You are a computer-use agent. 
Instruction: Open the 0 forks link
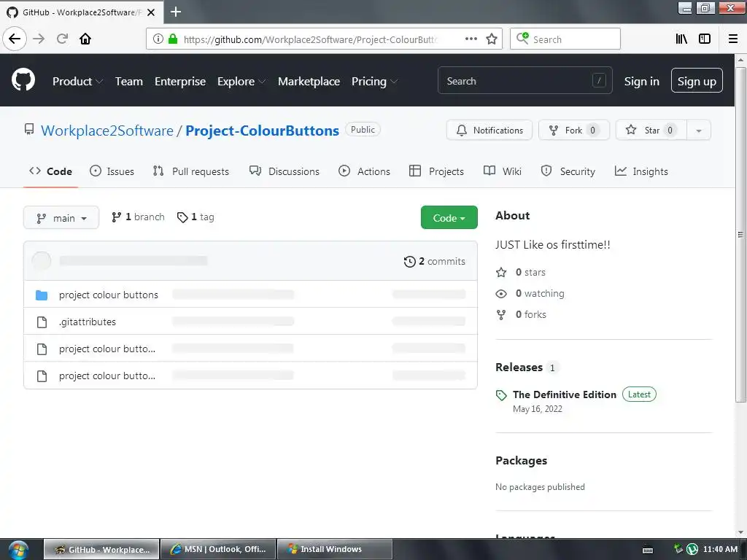pos(521,315)
